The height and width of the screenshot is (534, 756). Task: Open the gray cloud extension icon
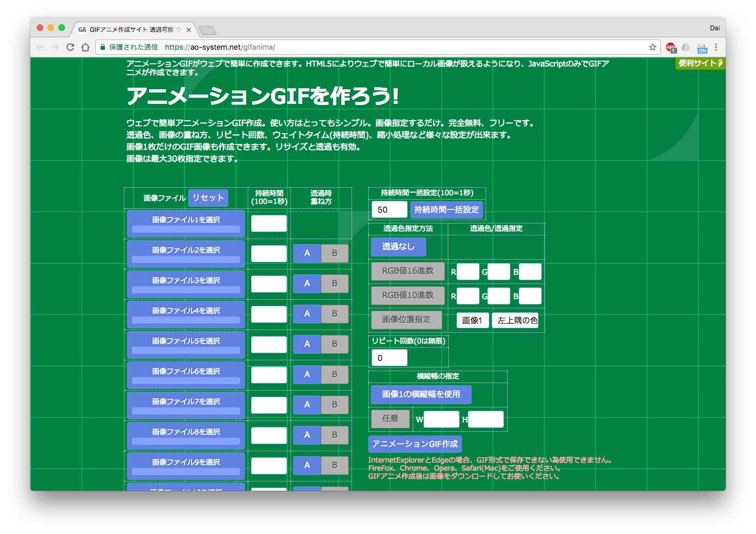(x=686, y=47)
